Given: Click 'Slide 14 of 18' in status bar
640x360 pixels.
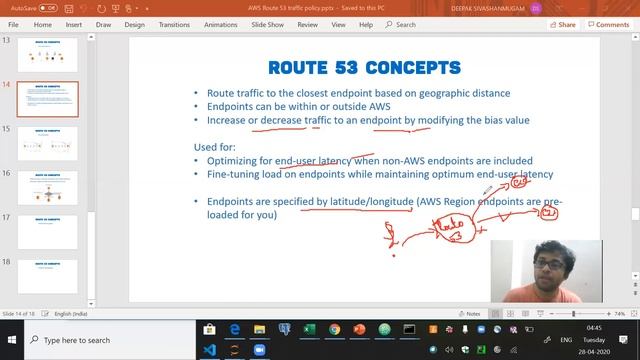Looking at the screenshot, I should point(18,314).
